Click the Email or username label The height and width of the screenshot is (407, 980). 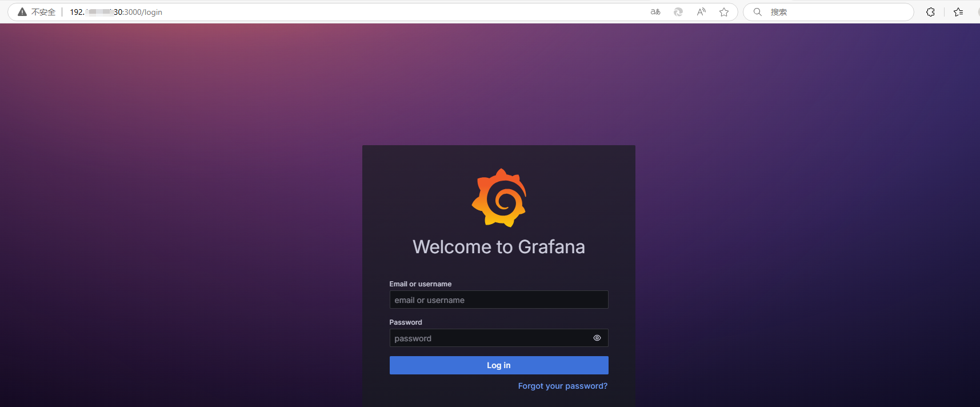click(421, 284)
